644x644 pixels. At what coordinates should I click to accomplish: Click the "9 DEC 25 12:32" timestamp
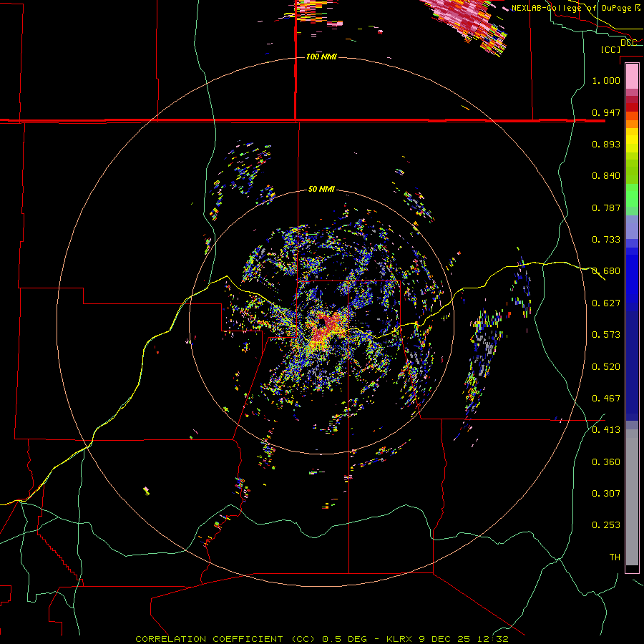pos(464,639)
